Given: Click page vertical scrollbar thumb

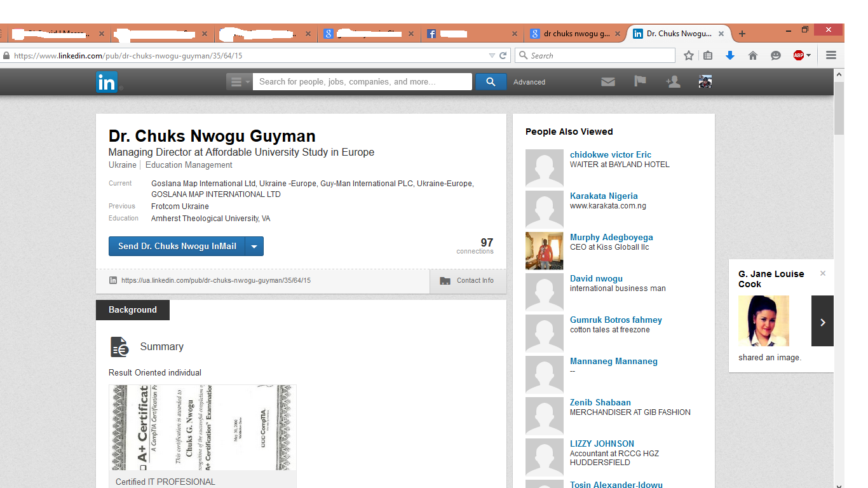Looking at the screenshot, I should click(839, 108).
